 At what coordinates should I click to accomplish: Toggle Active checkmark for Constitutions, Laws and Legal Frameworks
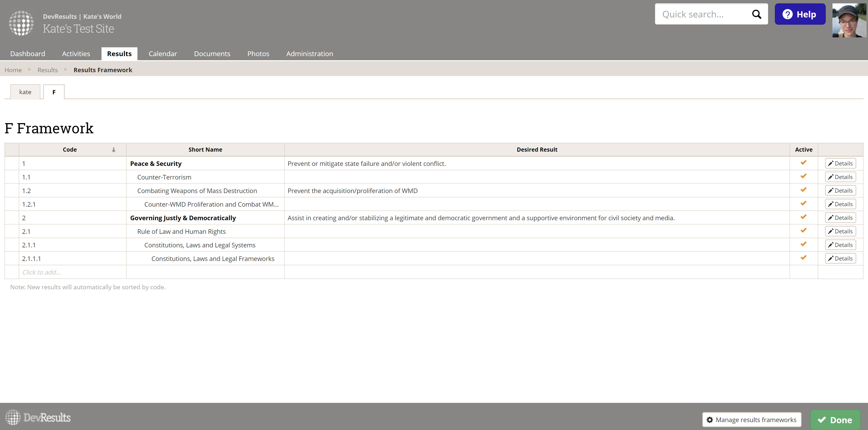pyautogui.click(x=803, y=258)
